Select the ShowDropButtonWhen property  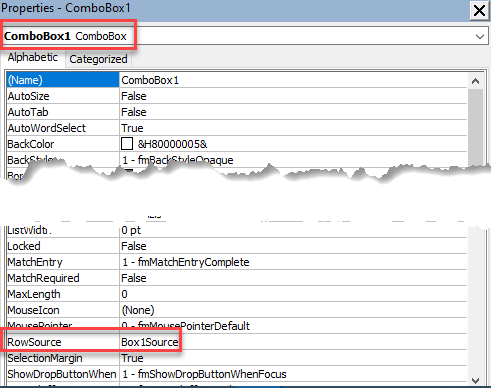63,374
